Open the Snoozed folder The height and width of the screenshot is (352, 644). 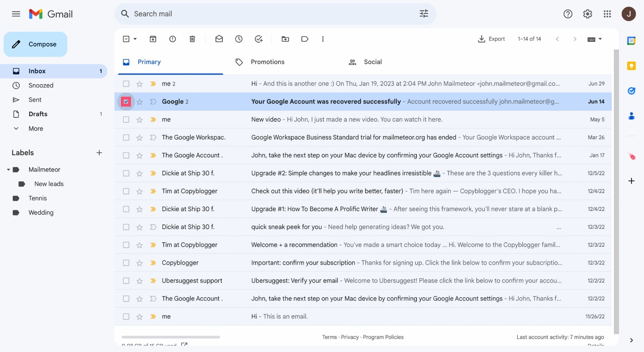pos(54,86)
